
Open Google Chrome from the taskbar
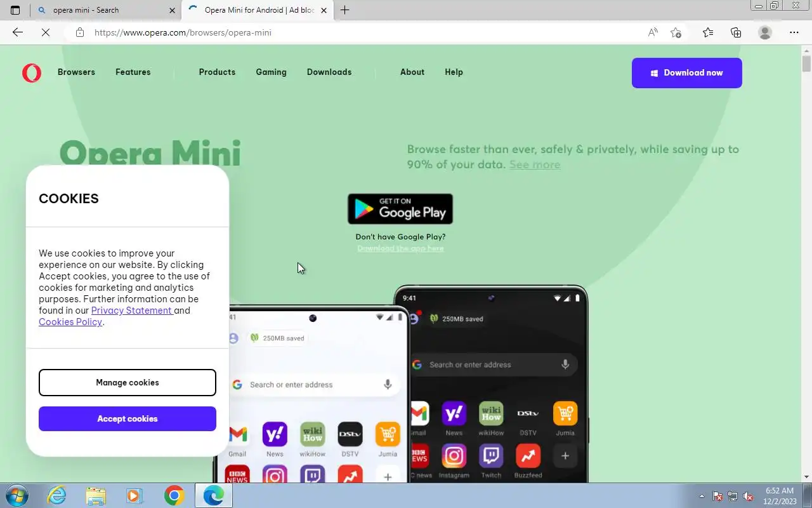pyautogui.click(x=174, y=495)
